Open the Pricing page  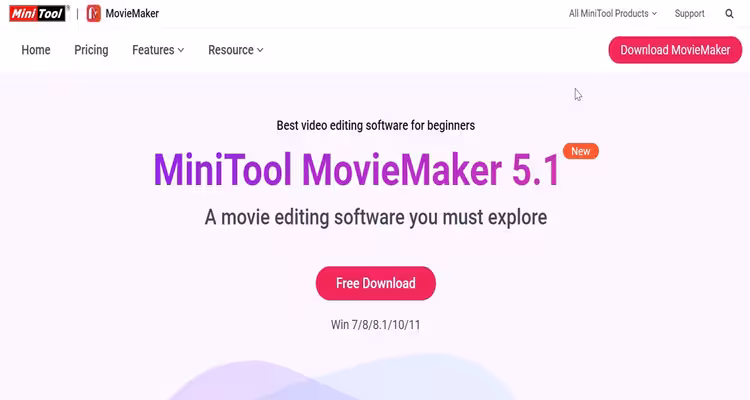[x=91, y=50]
